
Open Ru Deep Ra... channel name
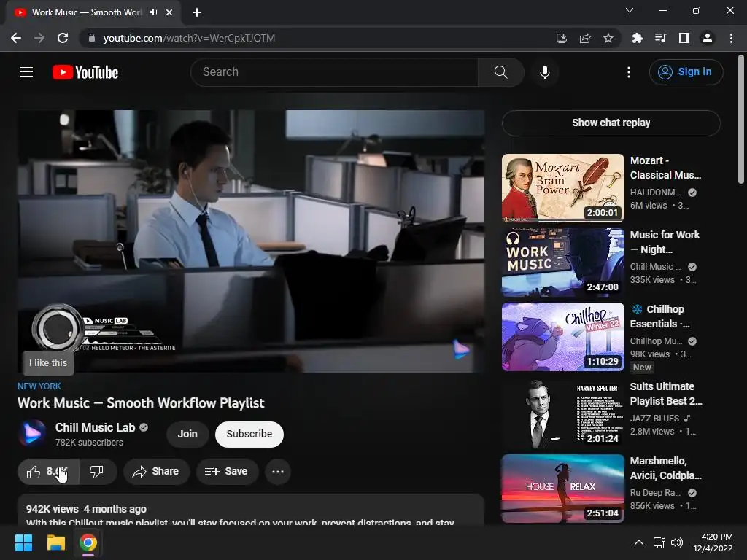[x=656, y=492]
